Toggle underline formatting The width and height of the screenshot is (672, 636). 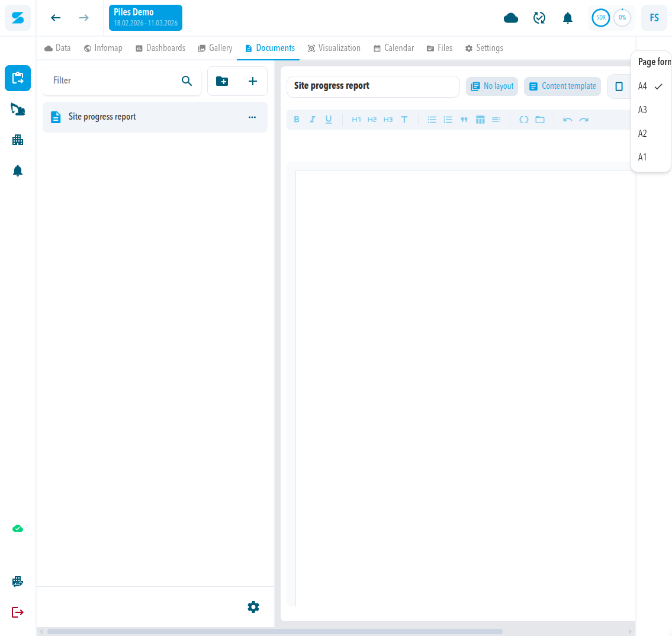click(x=328, y=120)
